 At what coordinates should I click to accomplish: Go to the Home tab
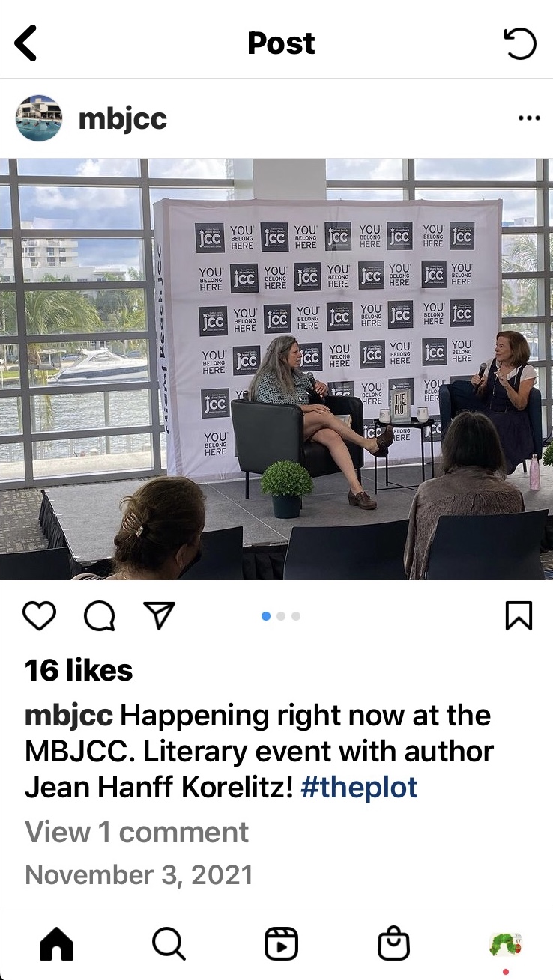[56, 944]
